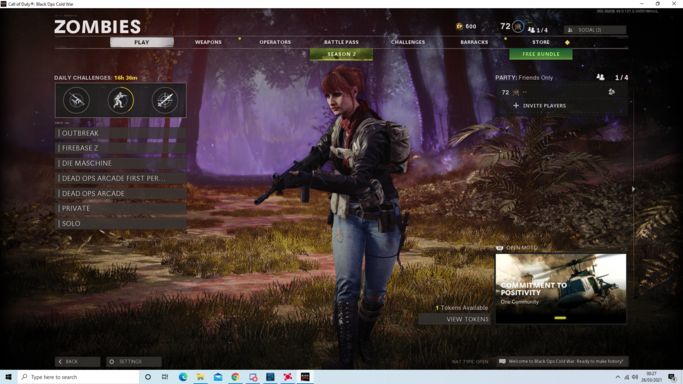Viewport: 683px width, 384px height.
Task: Select Dead Ops Arcade First Person mode
Action: pyautogui.click(x=121, y=178)
